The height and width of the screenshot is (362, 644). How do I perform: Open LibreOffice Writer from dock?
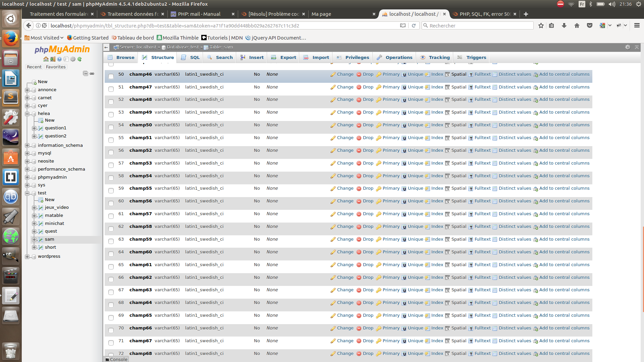click(x=11, y=79)
